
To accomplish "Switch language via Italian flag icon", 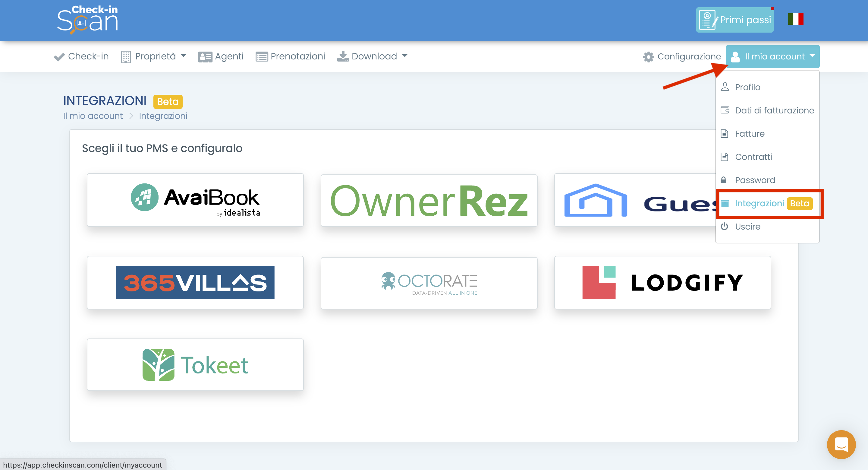I will (796, 19).
